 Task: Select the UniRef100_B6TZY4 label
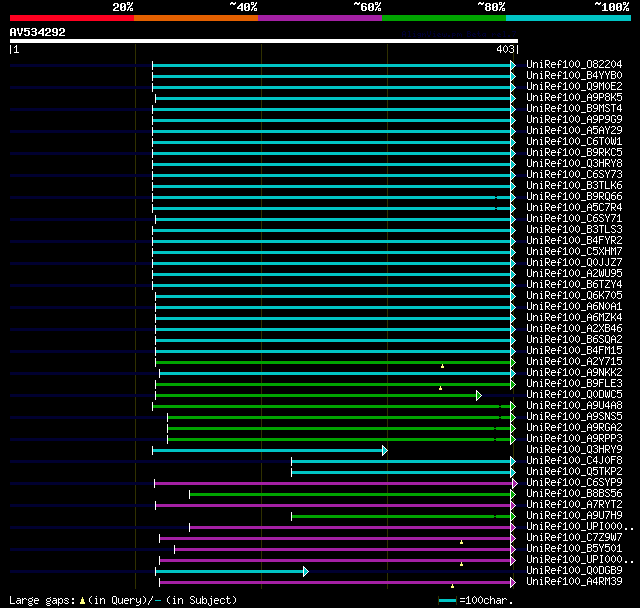pos(574,285)
